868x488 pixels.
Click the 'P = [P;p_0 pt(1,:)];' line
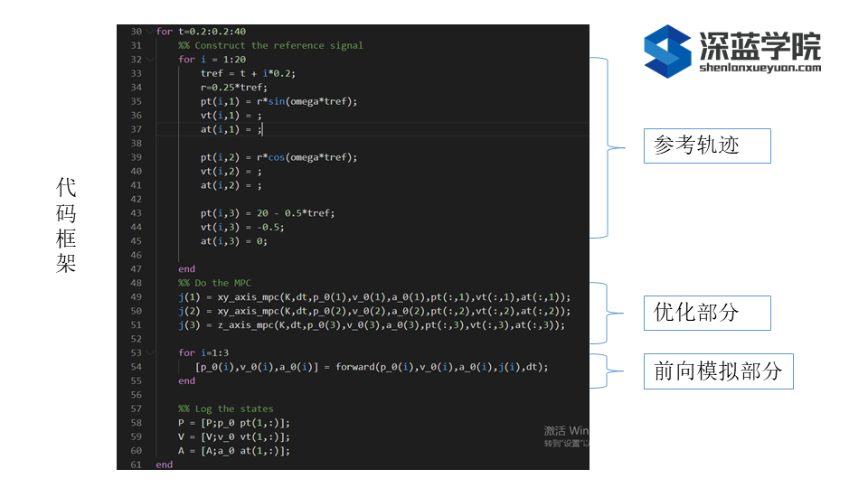click(x=234, y=423)
